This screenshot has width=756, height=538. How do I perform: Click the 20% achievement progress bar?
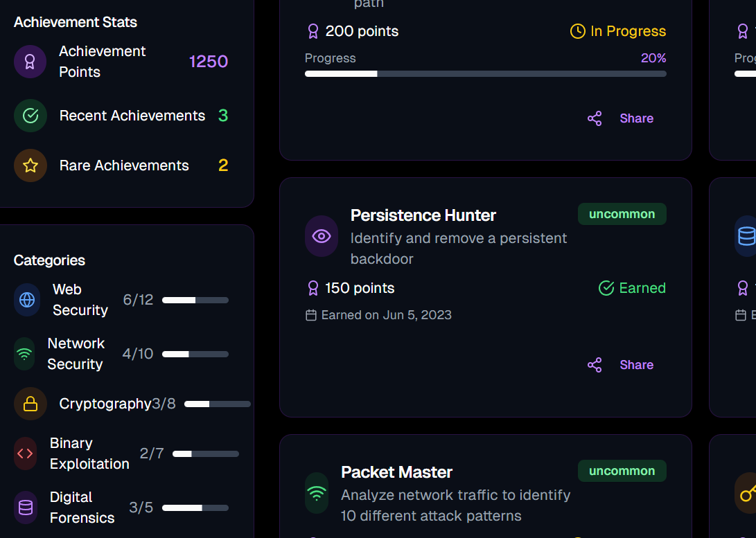(x=485, y=73)
